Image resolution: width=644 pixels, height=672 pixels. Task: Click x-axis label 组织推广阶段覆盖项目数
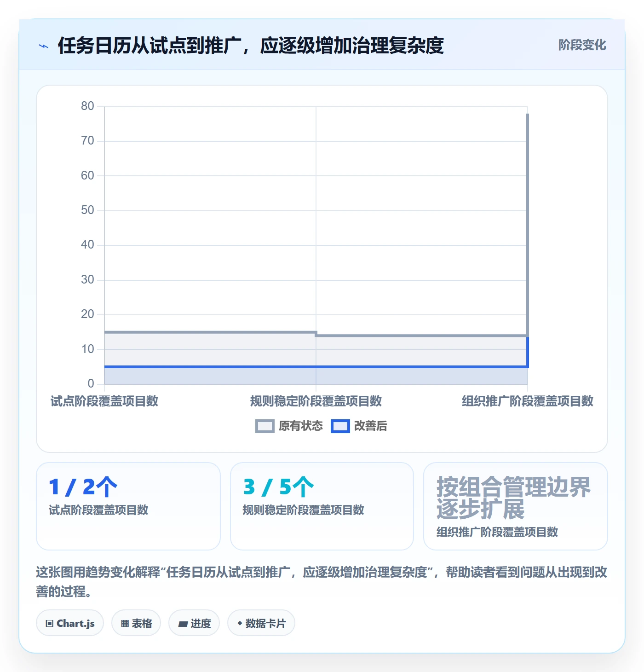click(528, 401)
